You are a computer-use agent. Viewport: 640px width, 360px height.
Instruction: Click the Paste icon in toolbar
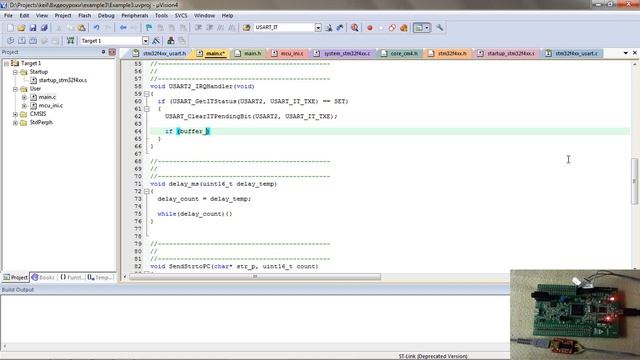tap(82, 28)
